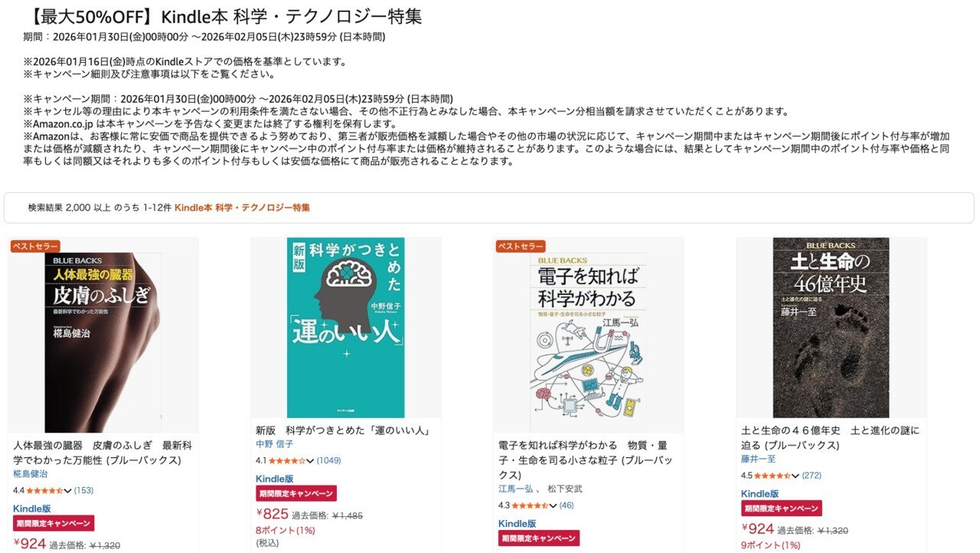Click ベストセラー badge on 皮膚のふしぎ
The width and height of the screenshot is (980, 553).
point(35,247)
